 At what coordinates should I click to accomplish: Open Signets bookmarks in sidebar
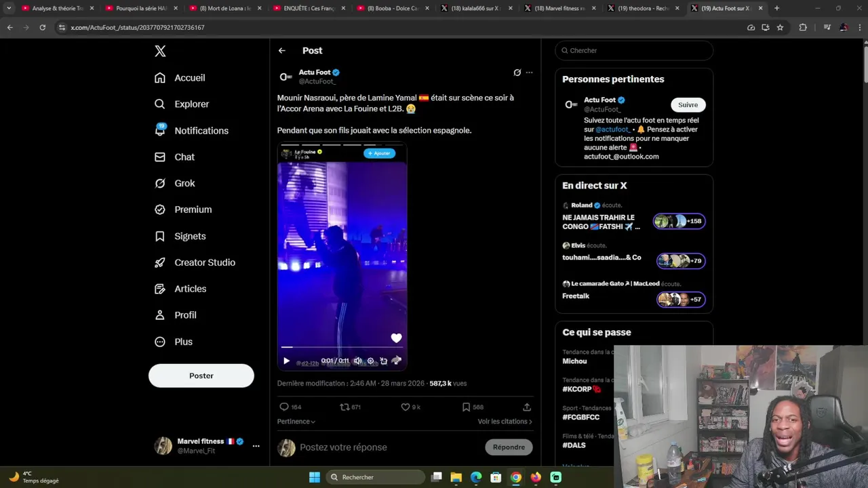[x=180, y=237]
